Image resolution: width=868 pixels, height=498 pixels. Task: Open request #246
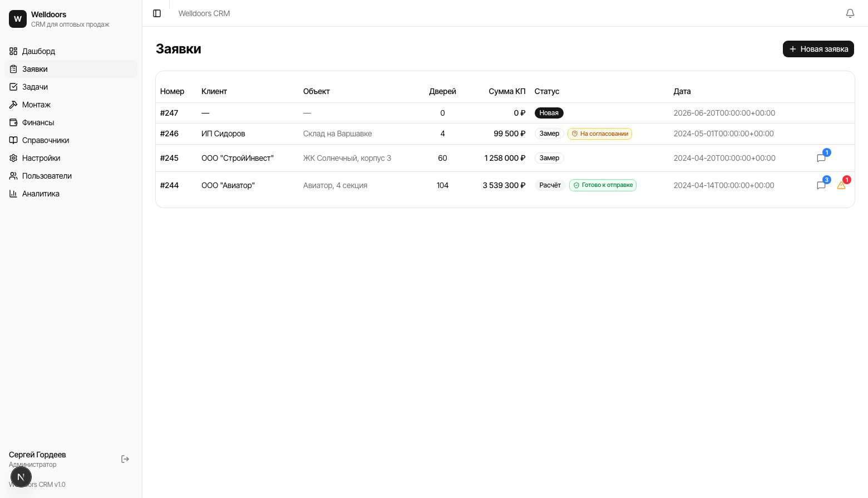(505, 134)
